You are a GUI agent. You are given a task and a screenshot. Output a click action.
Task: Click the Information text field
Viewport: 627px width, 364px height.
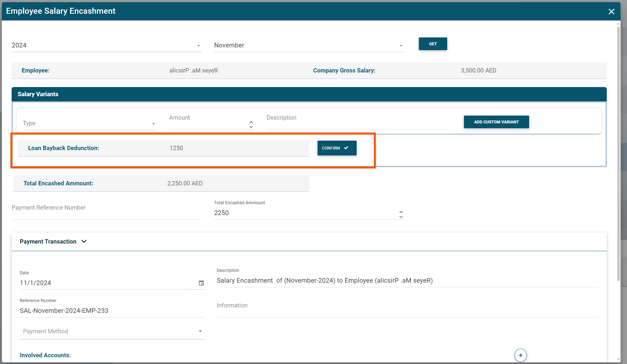[407, 308]
